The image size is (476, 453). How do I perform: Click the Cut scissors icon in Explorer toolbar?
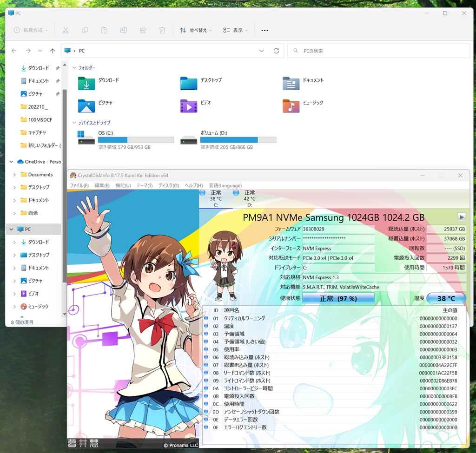[66, 30]
